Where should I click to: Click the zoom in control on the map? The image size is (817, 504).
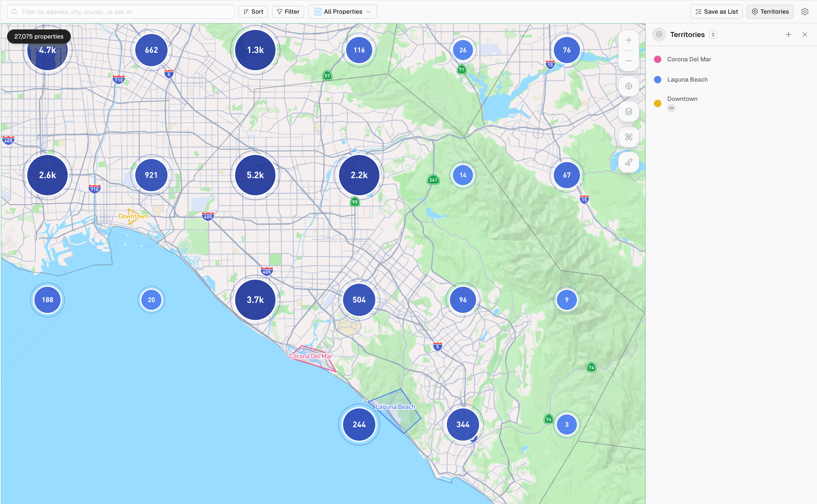coord(628,40)
